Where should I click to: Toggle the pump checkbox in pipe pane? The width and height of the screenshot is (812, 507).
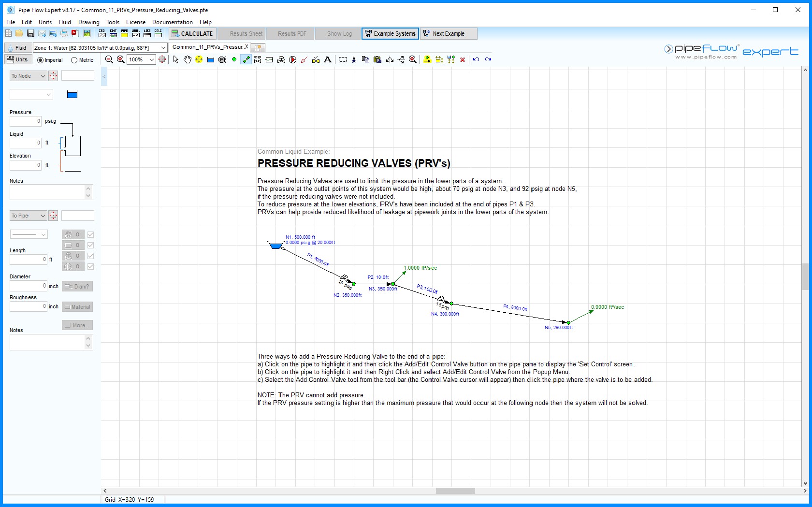(90, 266)
